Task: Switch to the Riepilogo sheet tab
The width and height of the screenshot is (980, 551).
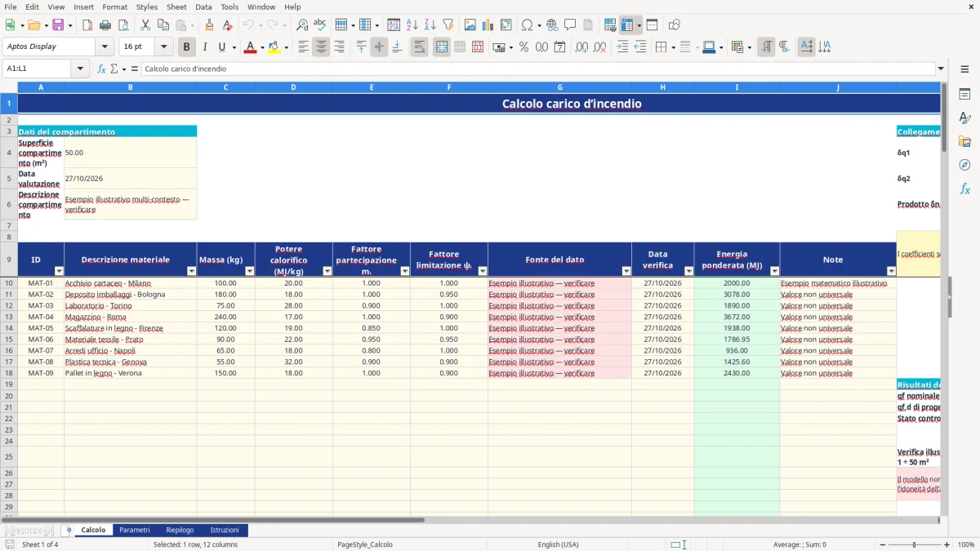Action: (180, 530)
